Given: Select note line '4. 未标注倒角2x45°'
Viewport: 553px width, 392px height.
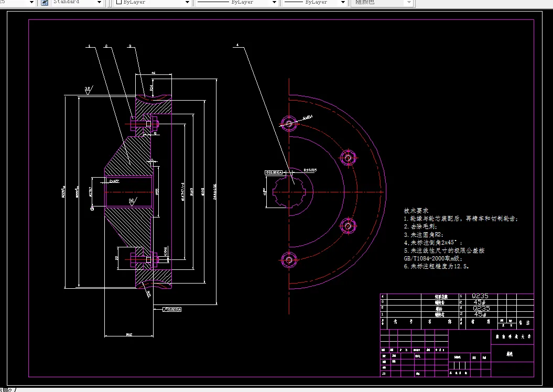Looking at the screenshot, I should coord(433,243).
